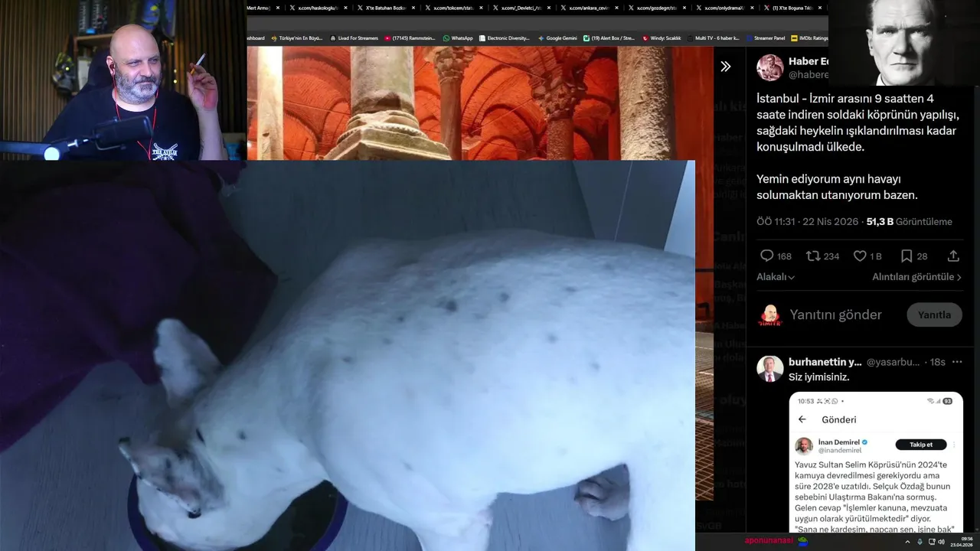Like the tweet via heart icon
Screen dimensions: 980x551
[x=860, y=256]
